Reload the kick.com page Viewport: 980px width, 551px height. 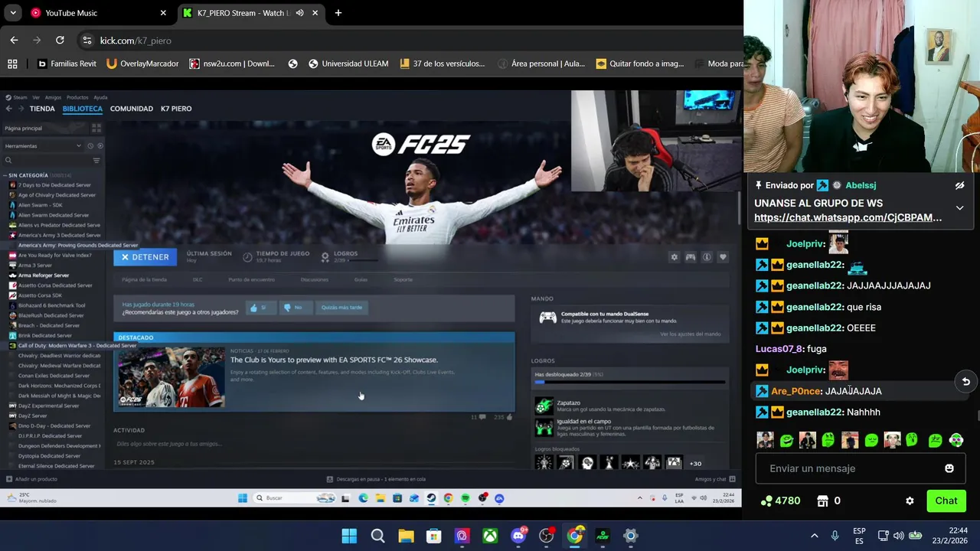[x=60, y=41]
